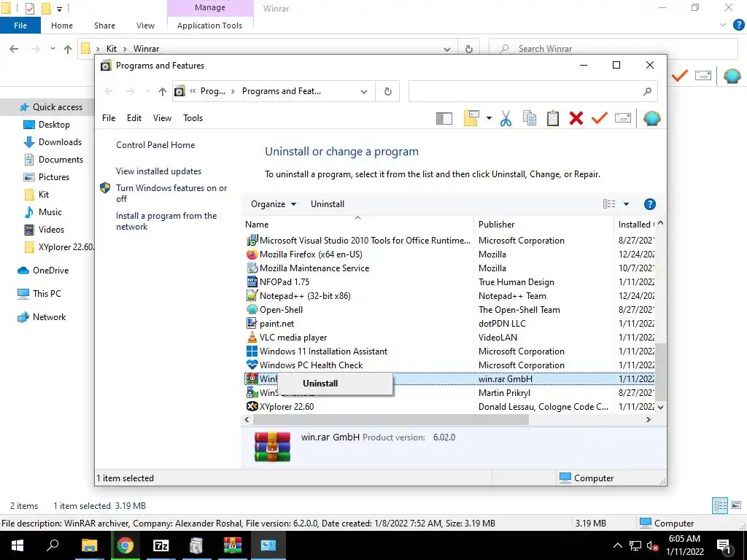Click the navigation pane toggle icon in Programs and Features toolbar
The image size is (747, 560).
click(444, 118)
